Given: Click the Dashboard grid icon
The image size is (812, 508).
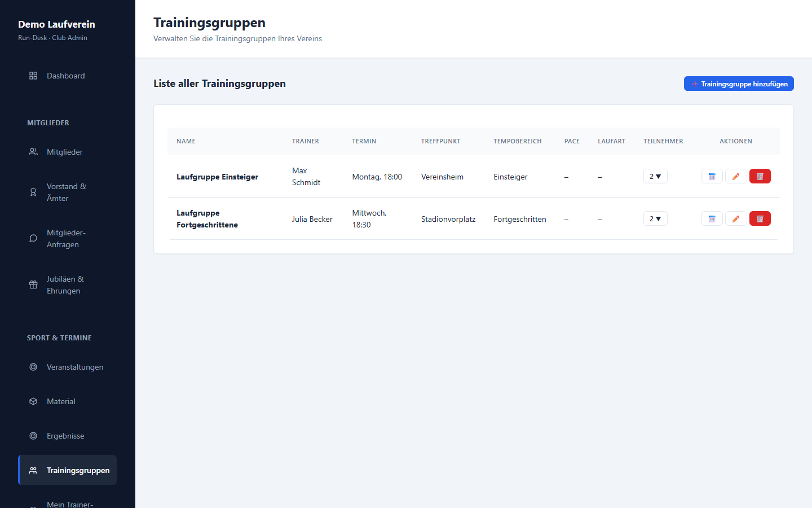Looking at the screenshot, I should point(33,76).
